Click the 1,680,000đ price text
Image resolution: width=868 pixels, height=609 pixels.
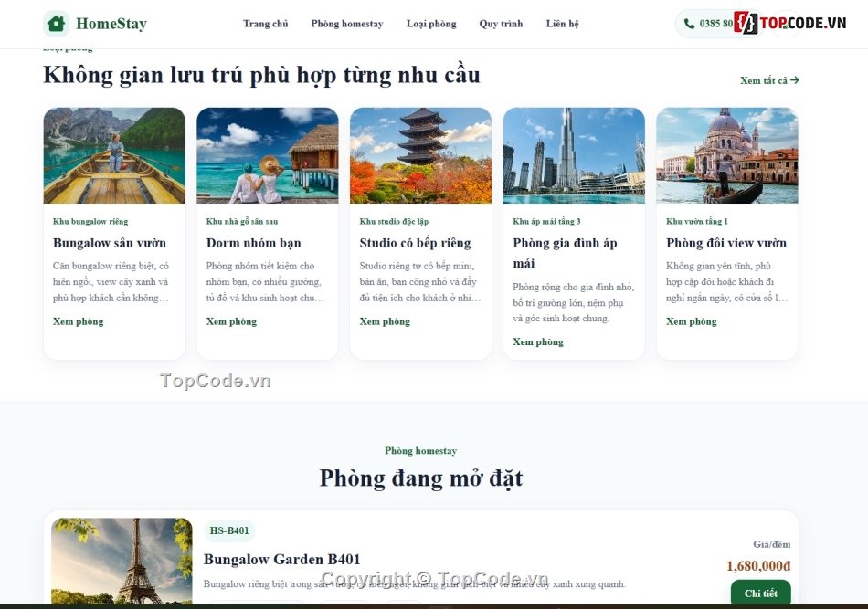coord(758,566)
